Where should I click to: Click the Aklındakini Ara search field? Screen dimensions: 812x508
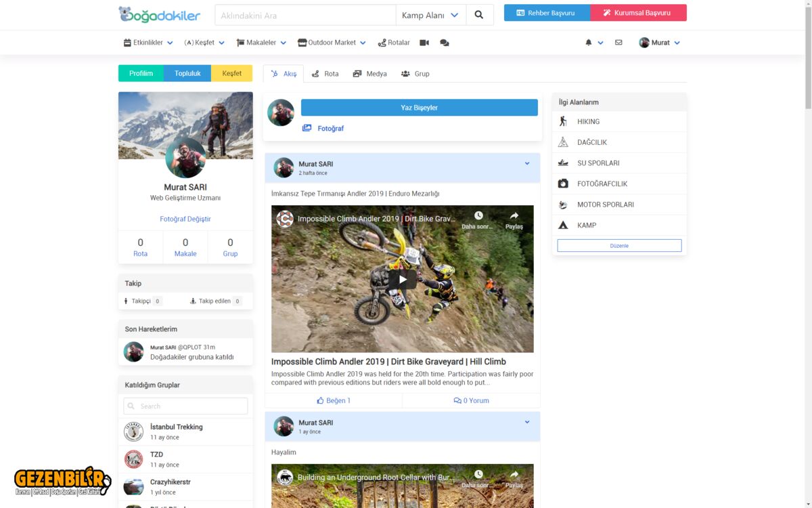pyautogui.click(x=304, y=15)
